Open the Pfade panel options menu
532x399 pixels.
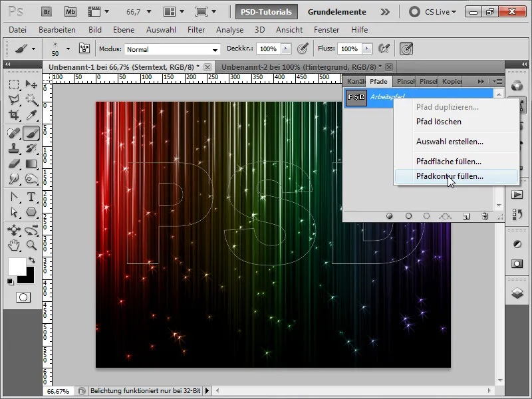pos(497,81)
